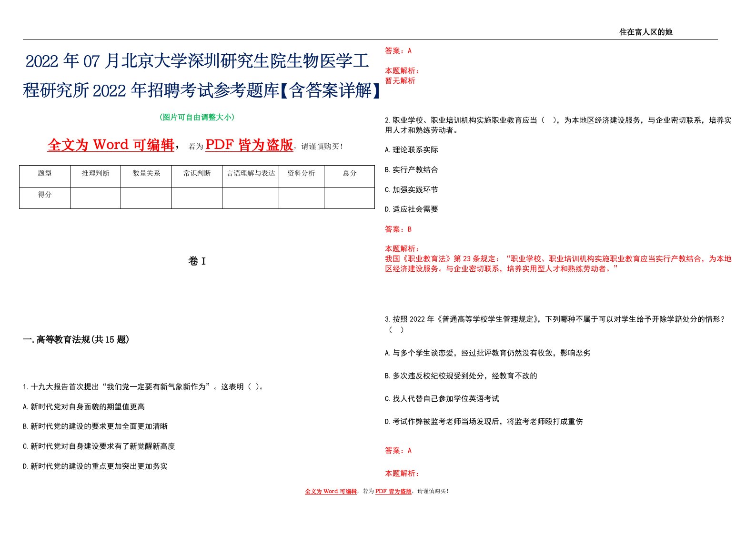
Task: Click the 得分 row label cell
Action: click(45, 198)
